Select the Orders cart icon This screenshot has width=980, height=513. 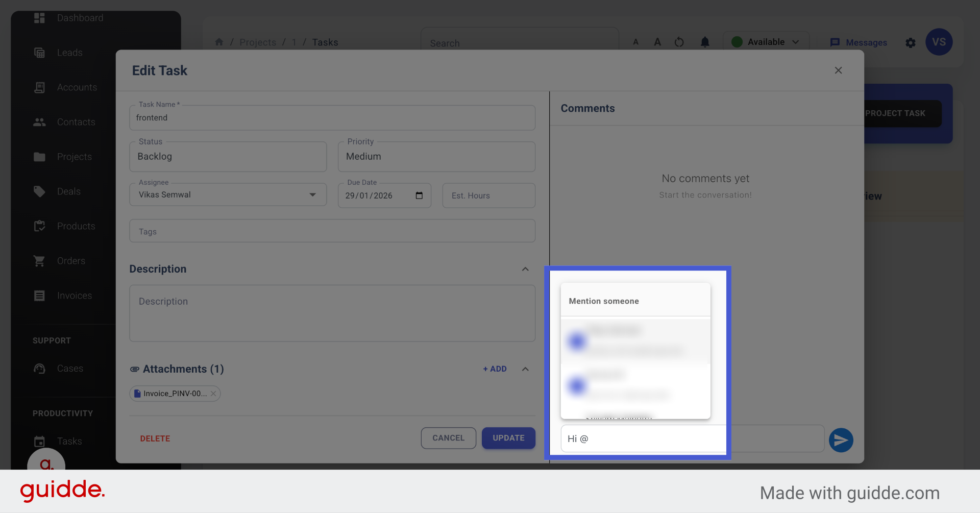pos(39,261)
